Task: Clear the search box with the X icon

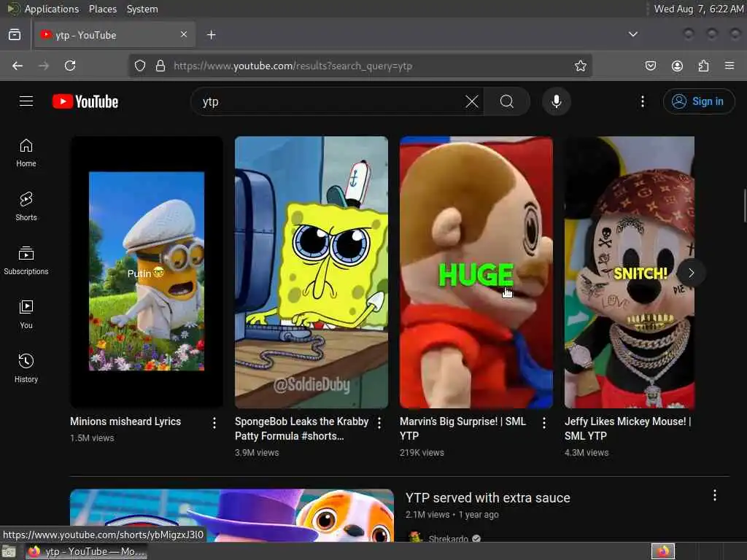Action: tap(472, 101)
